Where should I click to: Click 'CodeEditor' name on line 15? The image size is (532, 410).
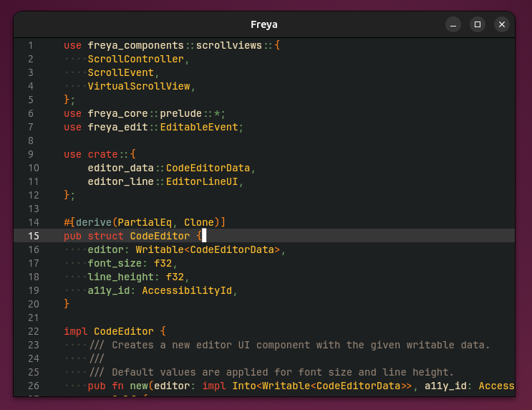pyautogui.click(x=160, y=236)
